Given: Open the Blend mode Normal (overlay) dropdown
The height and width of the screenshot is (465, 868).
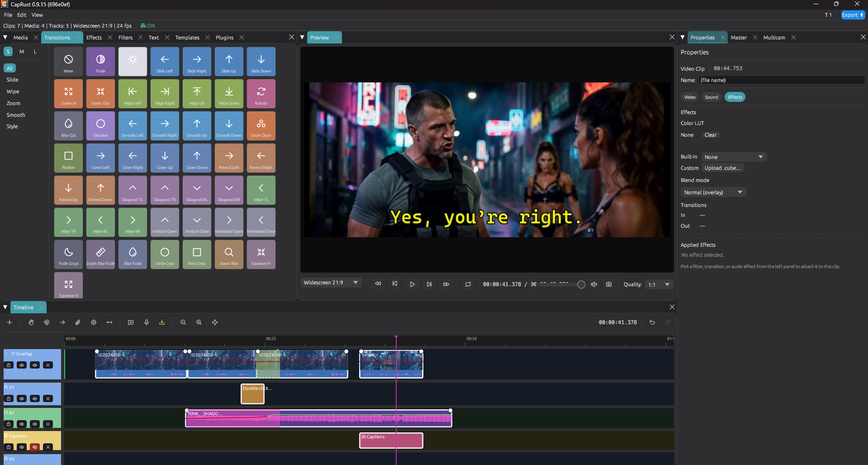Looking at the screenshot, I should pyautogui.click(x=713, y=192).
